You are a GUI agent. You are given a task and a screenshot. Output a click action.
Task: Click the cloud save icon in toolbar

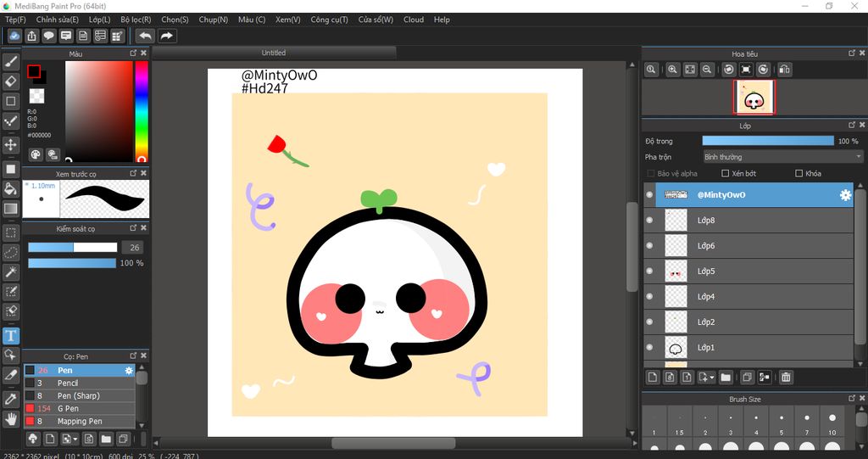pos(14,36)
